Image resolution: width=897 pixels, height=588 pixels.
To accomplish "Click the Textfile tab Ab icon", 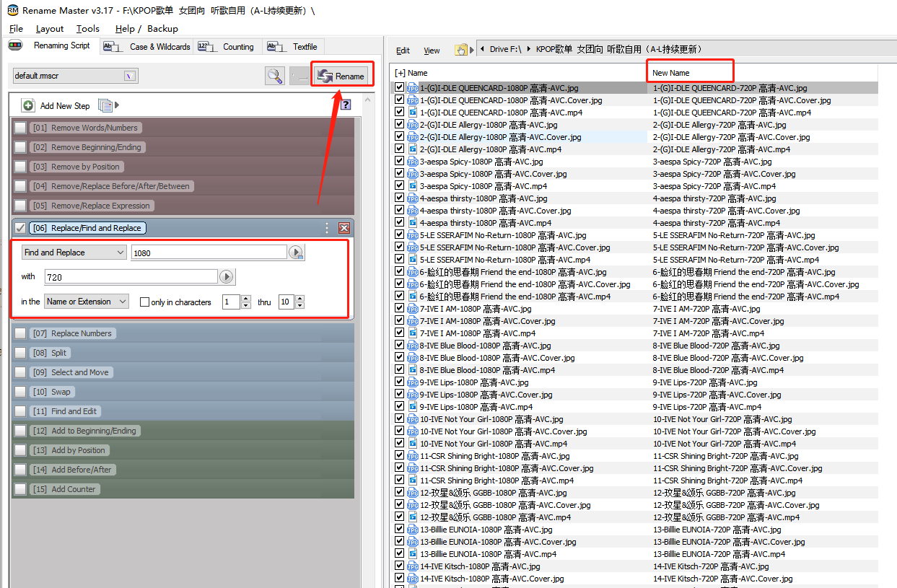I will (x=276, y=46).
